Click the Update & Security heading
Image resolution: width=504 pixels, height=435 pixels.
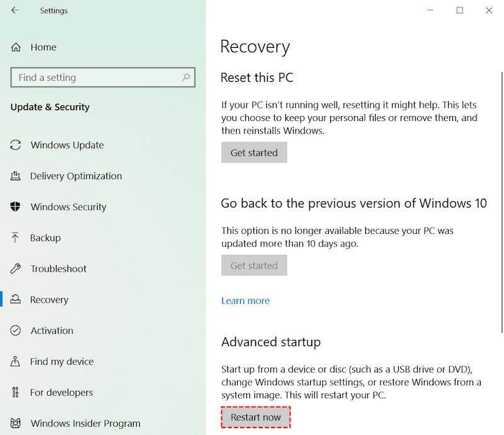pyautogui.click(x=50, y=107)
